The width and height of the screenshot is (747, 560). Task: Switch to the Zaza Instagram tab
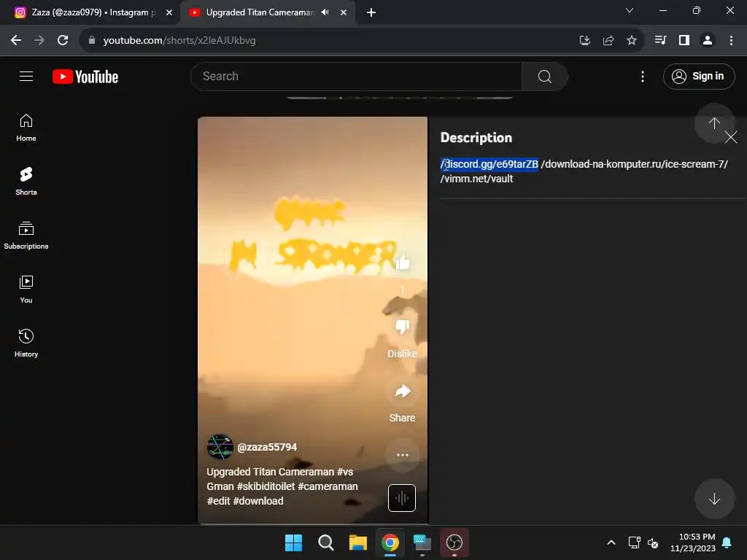pos(94,12)
